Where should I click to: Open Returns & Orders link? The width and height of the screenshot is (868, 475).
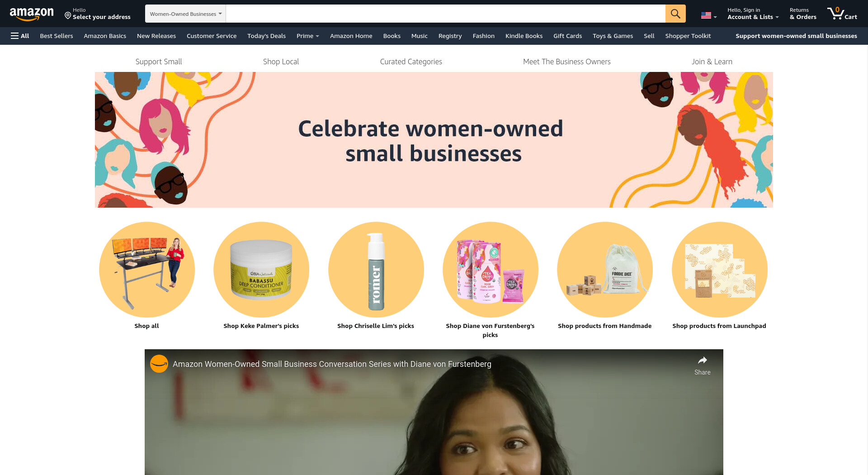click(x=803, y=14)
